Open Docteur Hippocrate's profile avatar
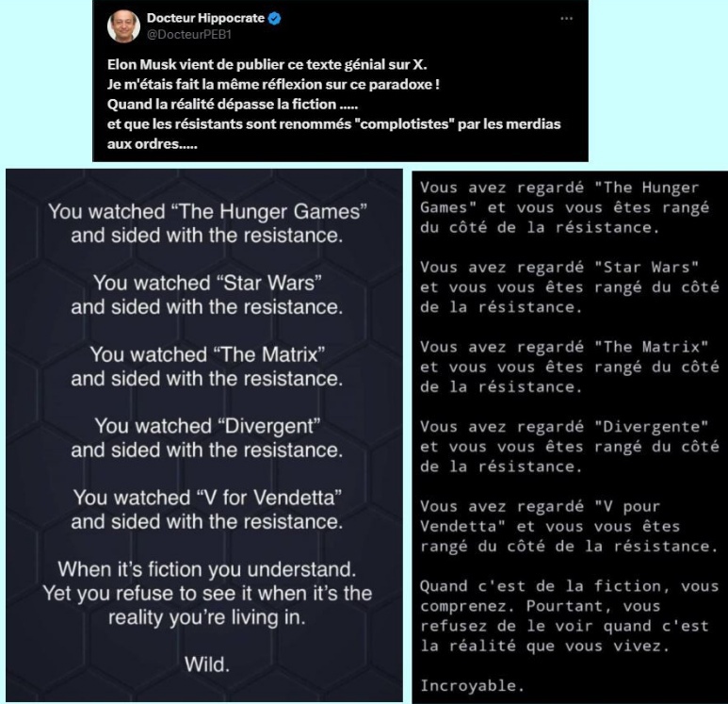The image size is (728, 704). [x=123, y=26]
